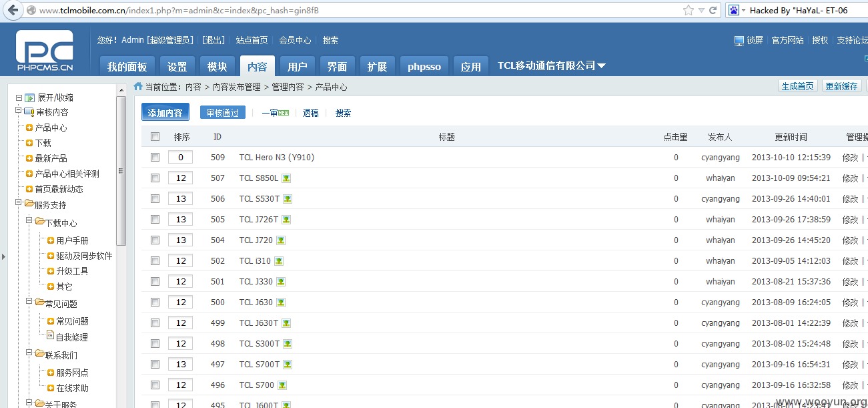
Task: Click the plus icon beside 下载
Action: (x=29, y=143)
